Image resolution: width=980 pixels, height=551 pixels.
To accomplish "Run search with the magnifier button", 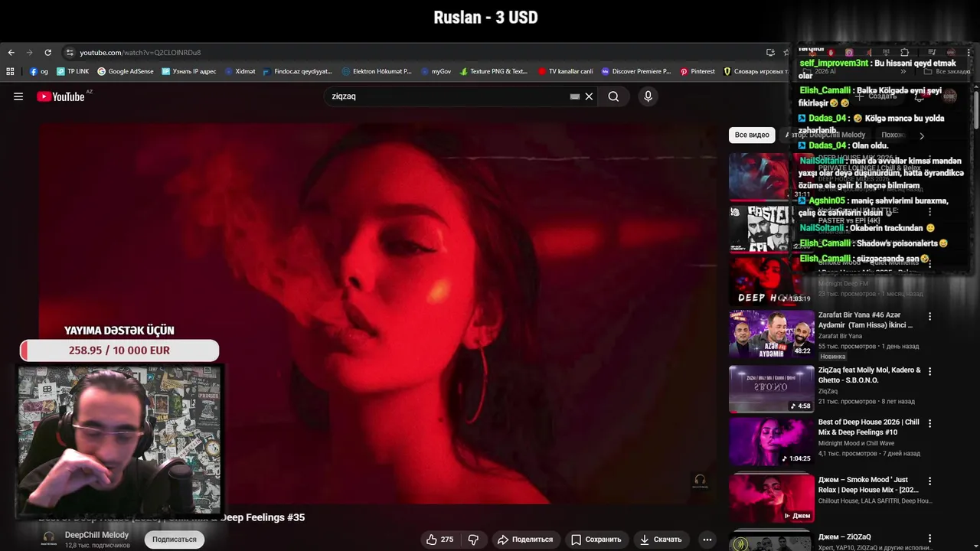I will [x=613, y=96].
